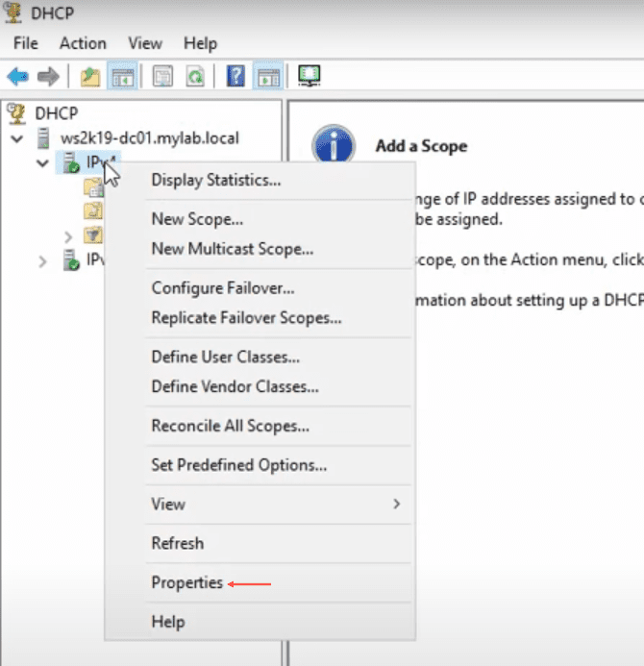Toggle the Show/Hide Action Pane icon
Screen dimensions: 644x666
tap(267, 77)
